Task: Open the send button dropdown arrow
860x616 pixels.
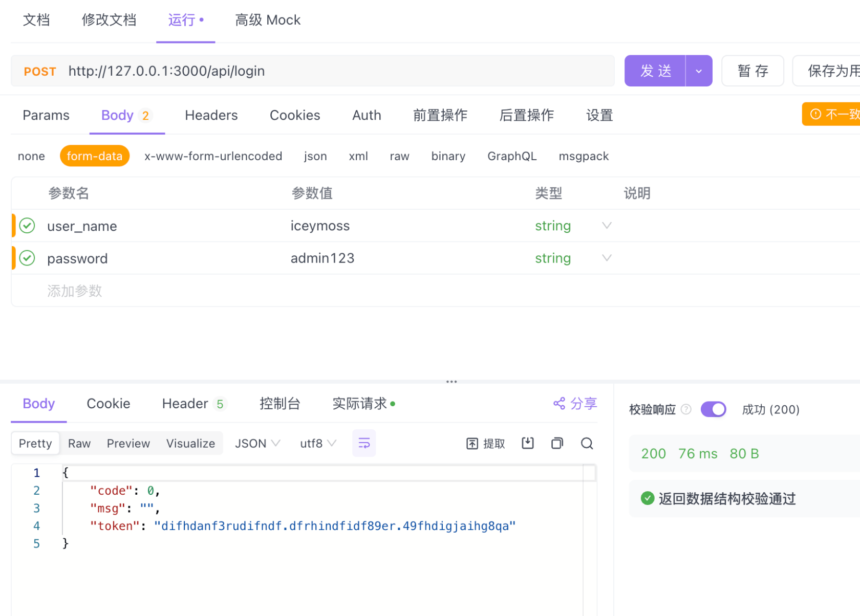Action: click(699, 71)
